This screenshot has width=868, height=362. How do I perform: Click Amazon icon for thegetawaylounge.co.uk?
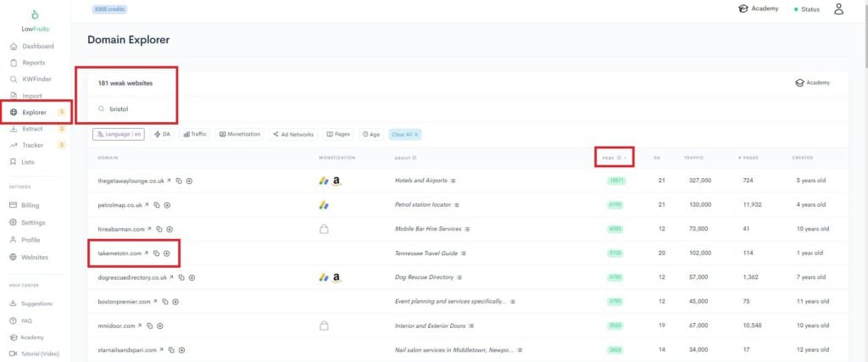click(x=337, y=181)
